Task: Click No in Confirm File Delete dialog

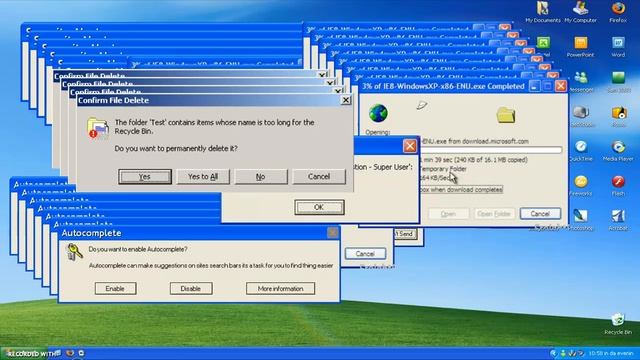Action: pos(261,177)
